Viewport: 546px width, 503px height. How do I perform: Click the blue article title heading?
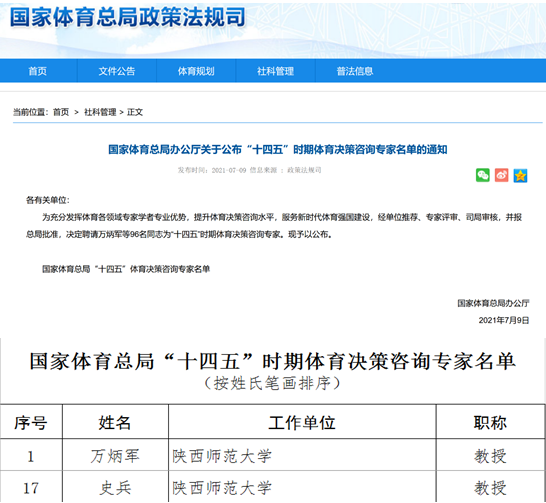(278, 150)
